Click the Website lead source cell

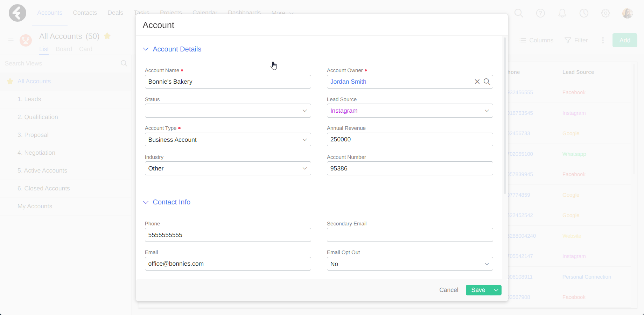[572, 236]
